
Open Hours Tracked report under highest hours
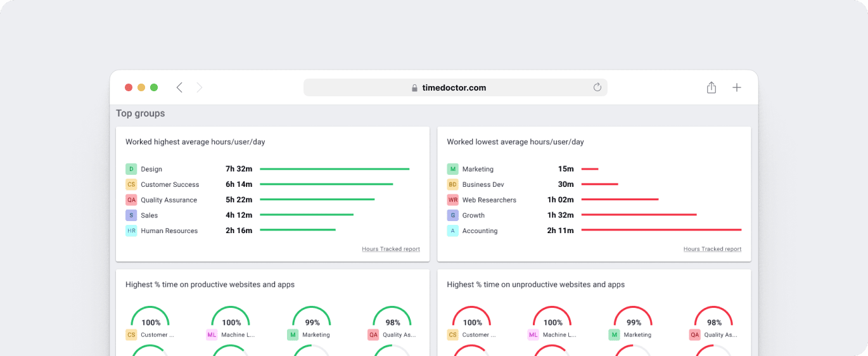coord(390,249)
